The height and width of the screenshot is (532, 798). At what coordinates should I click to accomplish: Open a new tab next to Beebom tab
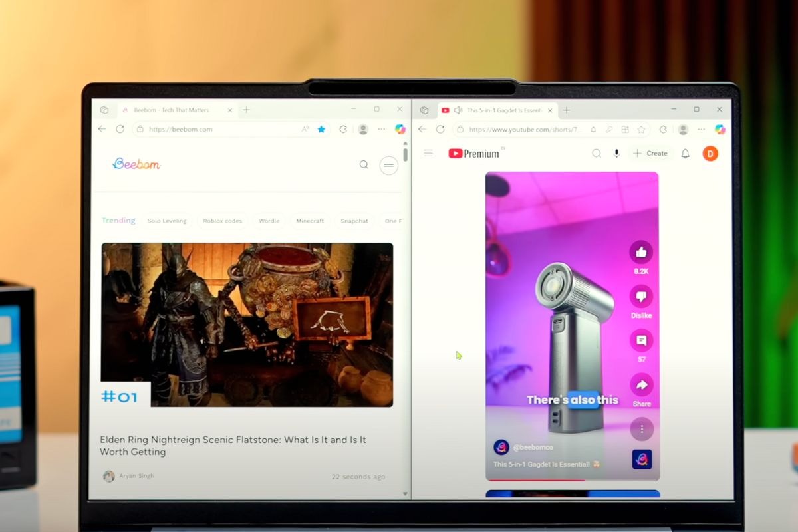click(x=246, y=110)
